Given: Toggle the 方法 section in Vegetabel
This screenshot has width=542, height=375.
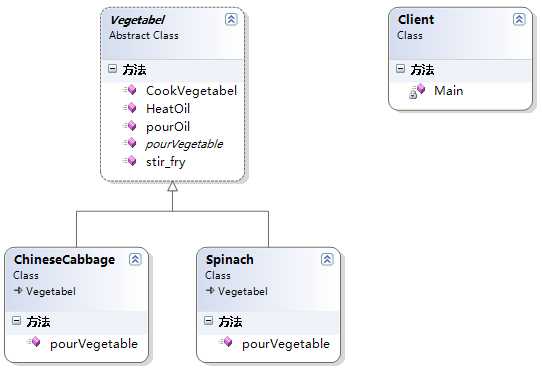Looking at the screenshot, I should tap(112, 68).
